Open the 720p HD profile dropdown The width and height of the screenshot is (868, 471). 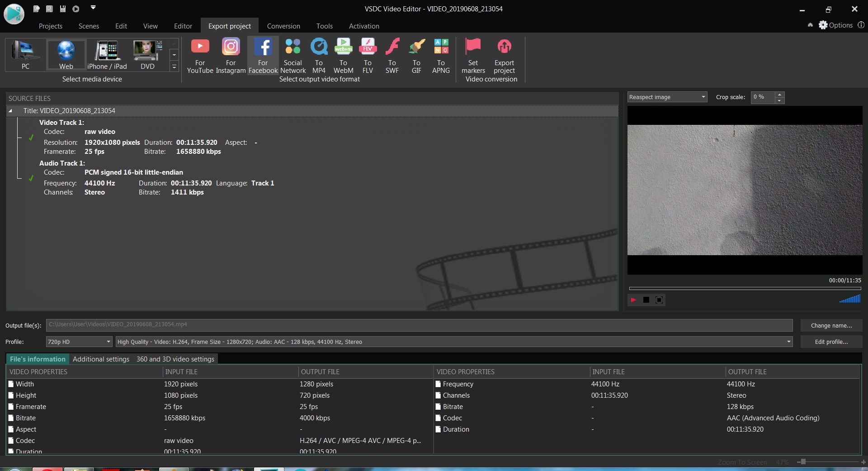tap(79, 342)
